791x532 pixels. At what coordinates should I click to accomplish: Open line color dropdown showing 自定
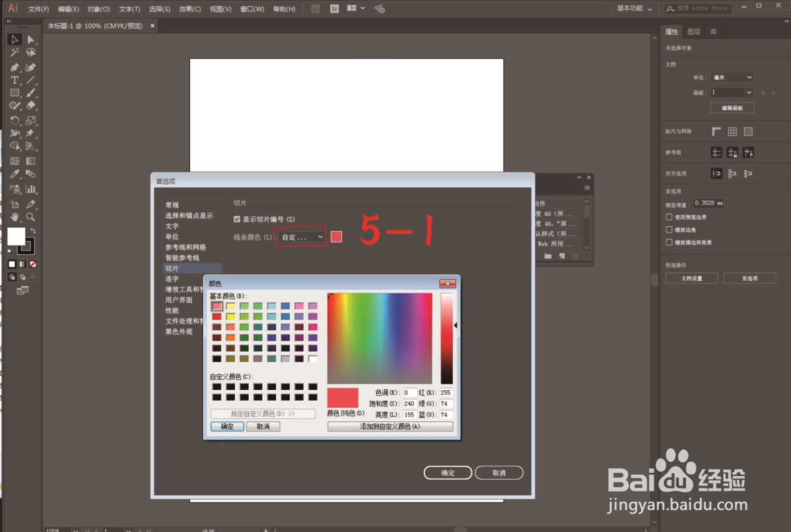(x=301, y=237)
